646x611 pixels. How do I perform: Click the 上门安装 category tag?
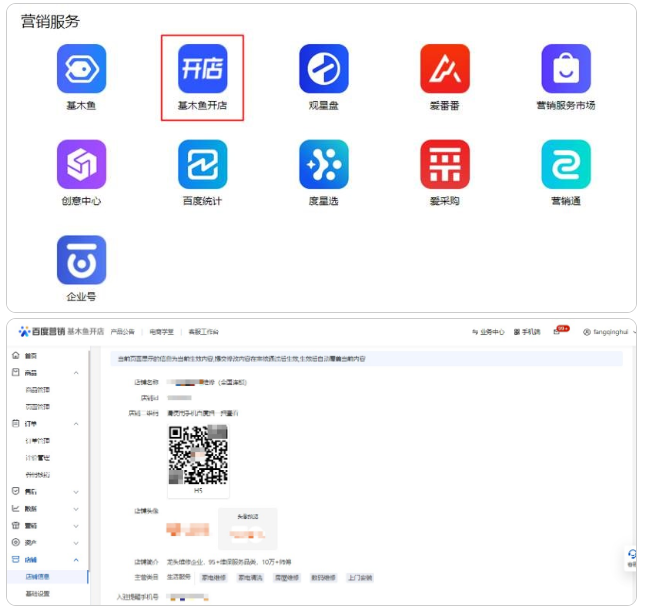click(x=360, y=578)
